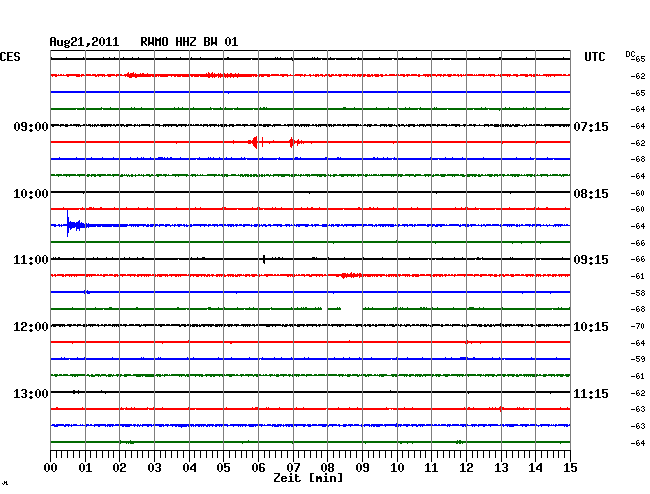Click the black spike on the 11:00 trace

[264, 259]
